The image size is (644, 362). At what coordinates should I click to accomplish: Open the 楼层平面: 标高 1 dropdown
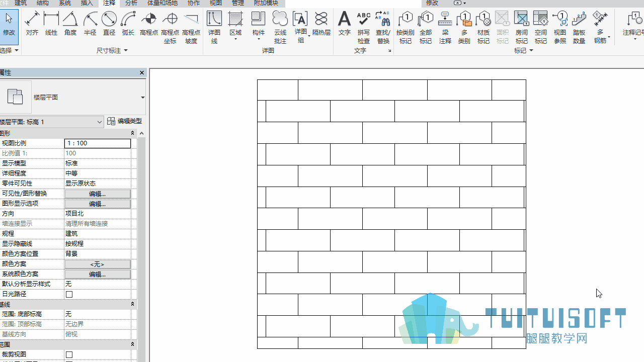click(x=51, y=122)
